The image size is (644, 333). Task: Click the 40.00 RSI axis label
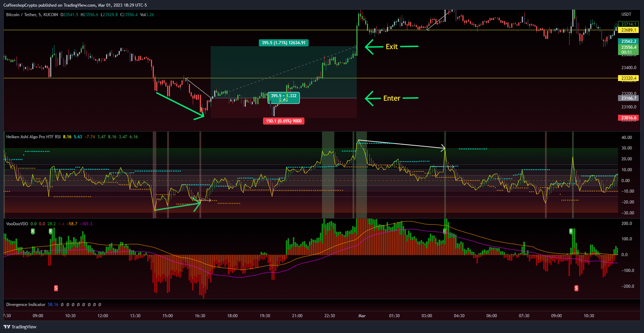627,138
